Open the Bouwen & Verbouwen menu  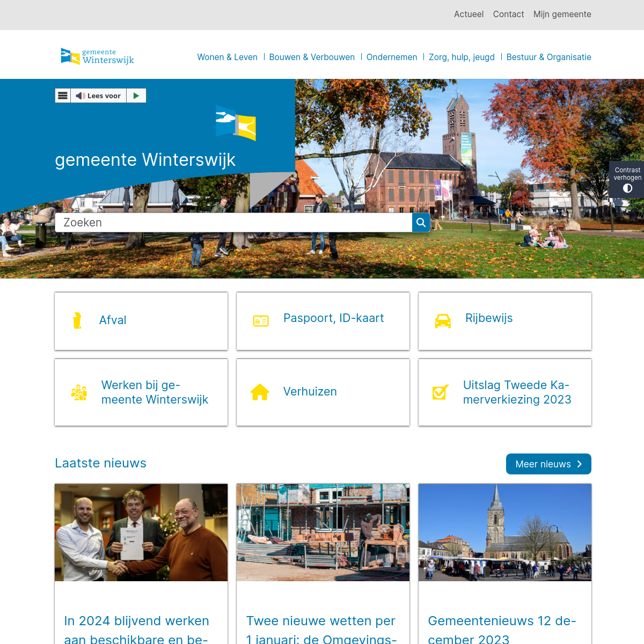312,57
